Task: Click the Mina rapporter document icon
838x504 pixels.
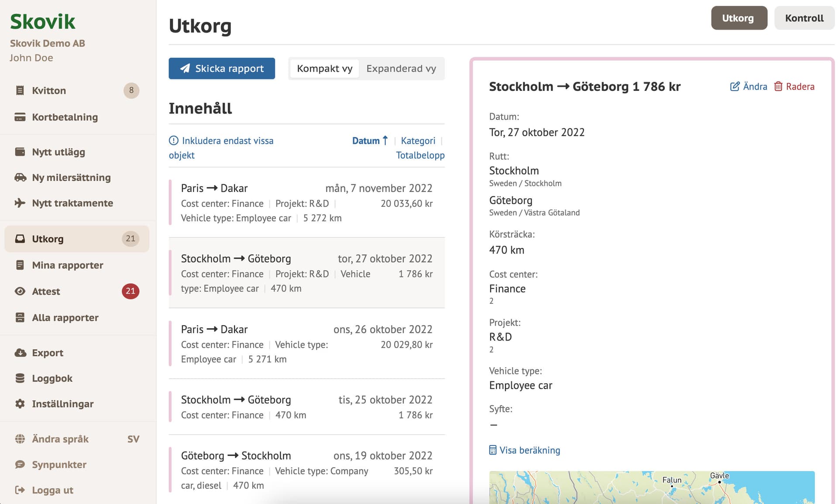Action: (x=20, y=265)
